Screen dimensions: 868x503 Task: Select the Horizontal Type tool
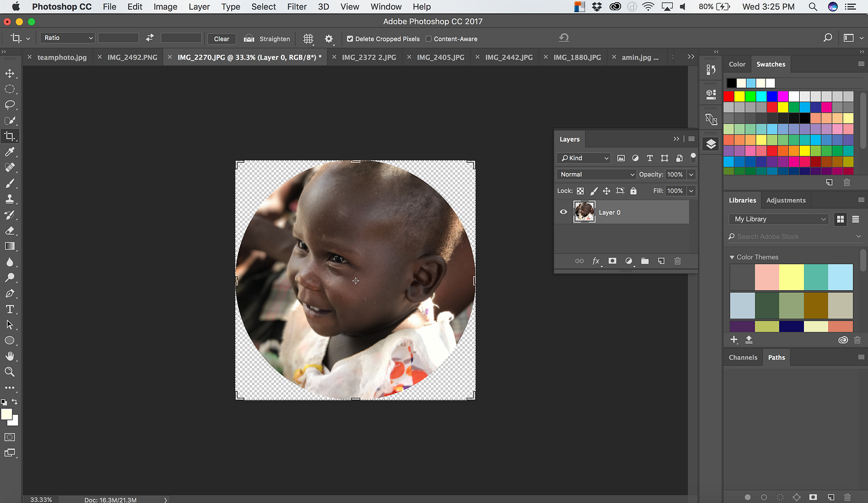tap(10, 309)
